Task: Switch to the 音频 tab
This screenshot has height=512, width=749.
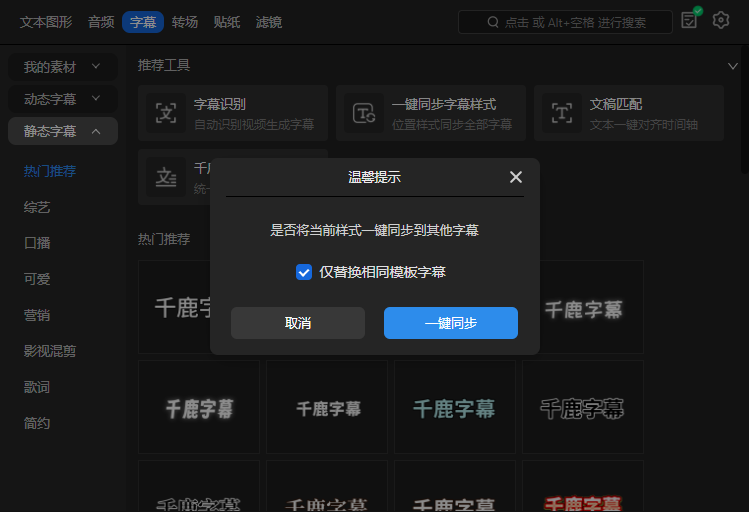Action: coord(101,22)
